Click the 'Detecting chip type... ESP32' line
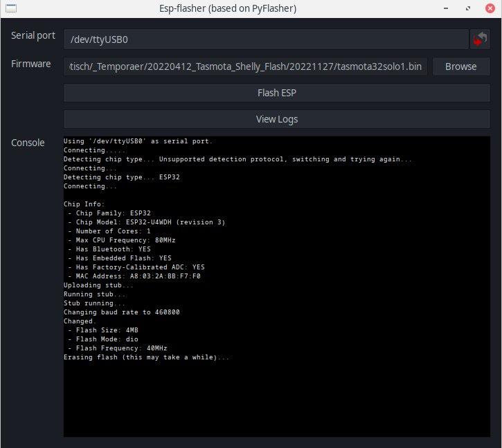The width and height of the screenshot is (502, 448). pyautogui.click(x=122, y=177)
